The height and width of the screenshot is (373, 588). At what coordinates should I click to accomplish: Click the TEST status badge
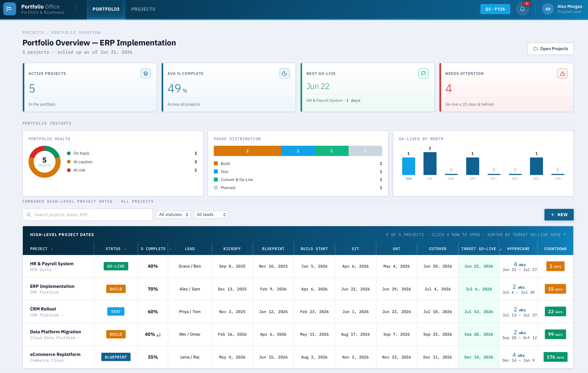[116, 312]
